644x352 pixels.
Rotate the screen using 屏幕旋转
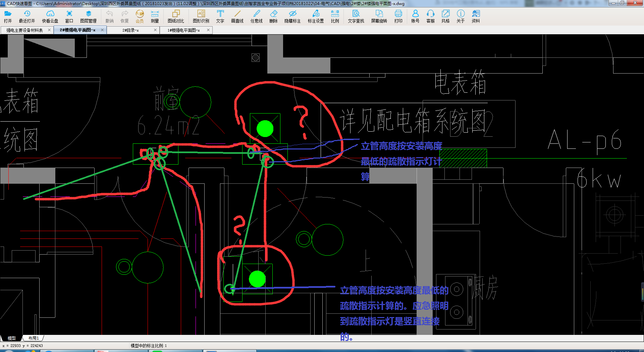[379, 16]
